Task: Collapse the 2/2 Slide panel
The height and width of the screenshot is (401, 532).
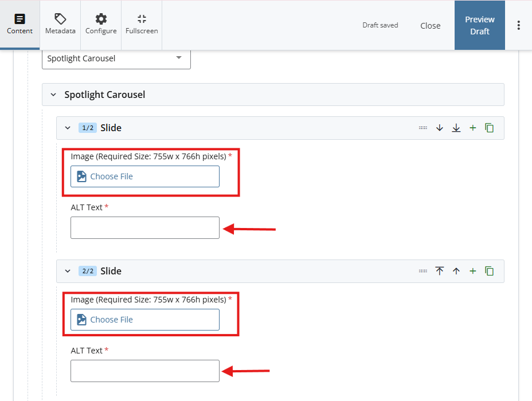Action: pos(68,271)
